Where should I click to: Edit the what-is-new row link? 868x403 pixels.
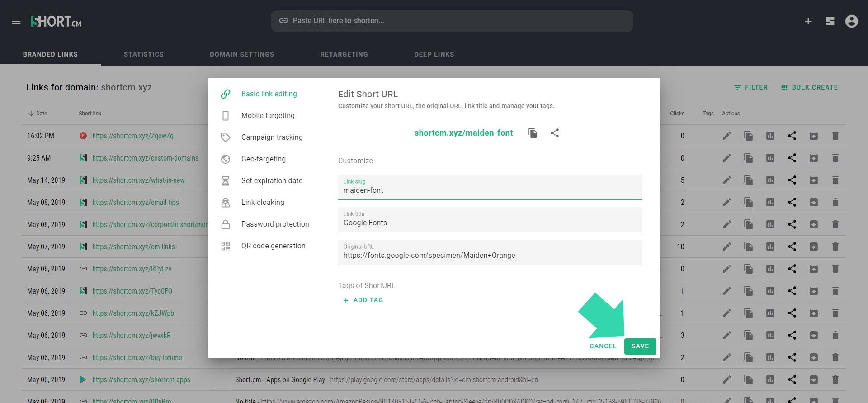(727, 180)
